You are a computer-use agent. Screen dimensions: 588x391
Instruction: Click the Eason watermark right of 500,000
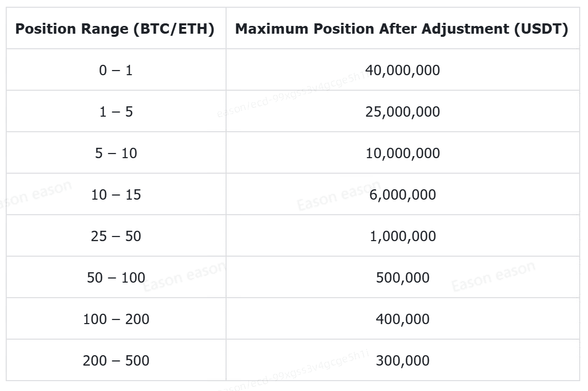click(x=493, y=277)
